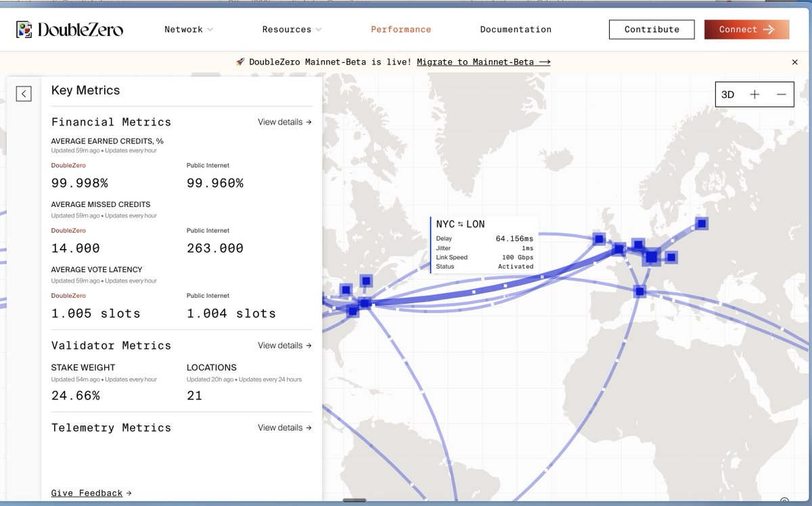Screen dimensions: 812x506
Task: Click the NYC ≒ LON tooltip title
Action: (x=460, y=225)
